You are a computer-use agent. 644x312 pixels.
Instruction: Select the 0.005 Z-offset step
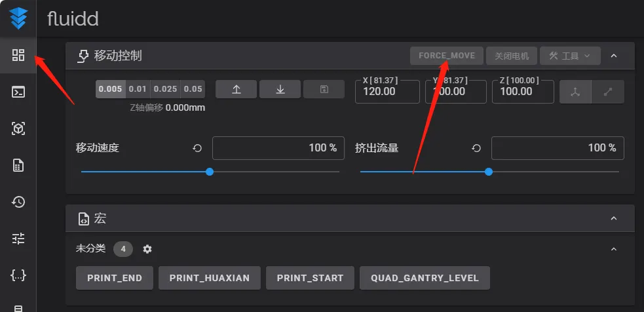click(110, 89)
